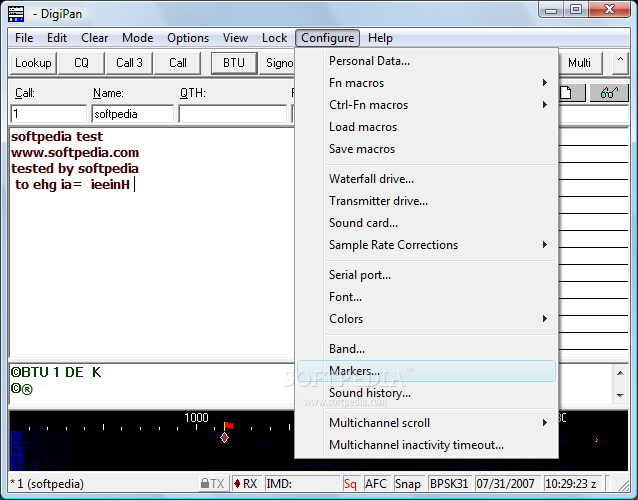Click the red diamond marker on waterfall
This screenshot has height=500, width=638.
coord(225,437)
